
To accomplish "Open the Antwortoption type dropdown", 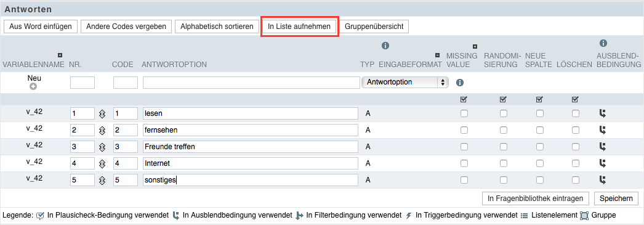I will [405, 82].
